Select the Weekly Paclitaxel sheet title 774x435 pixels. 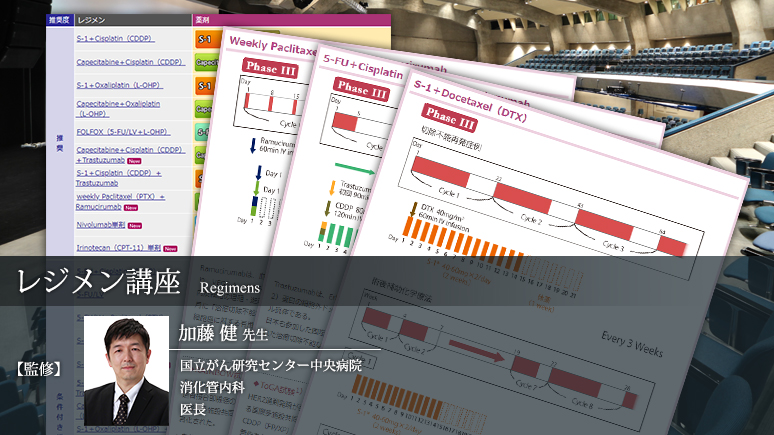pos(273,45)
